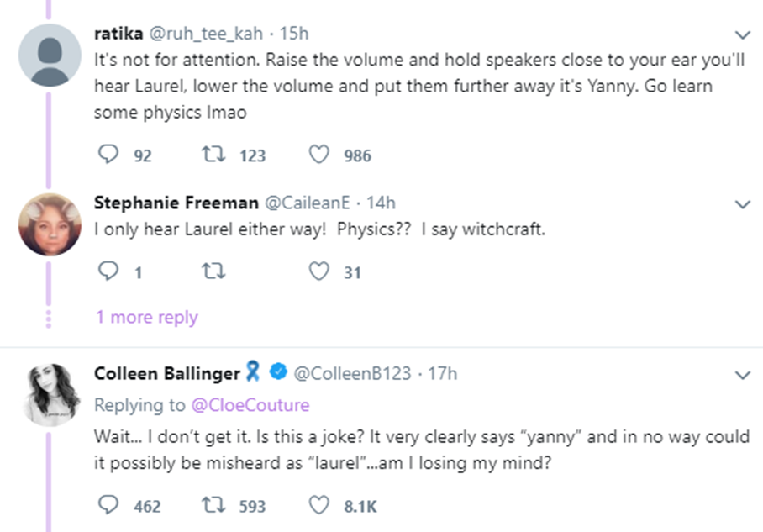Open the options chevron on Stephanie Freeman's tweet

(742, 204)
